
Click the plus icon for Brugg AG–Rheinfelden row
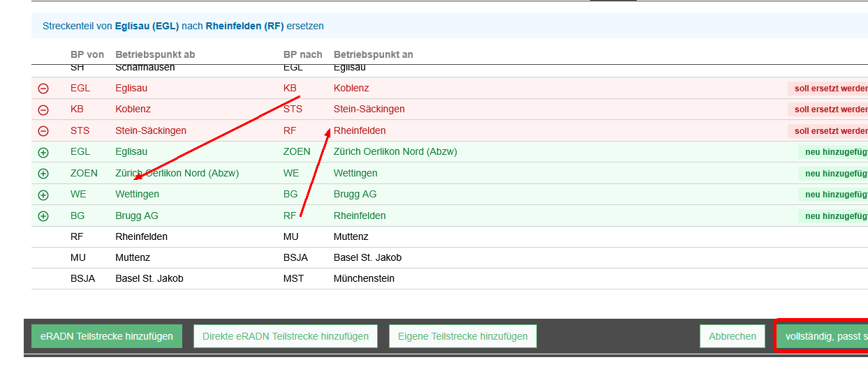point(43,216)
